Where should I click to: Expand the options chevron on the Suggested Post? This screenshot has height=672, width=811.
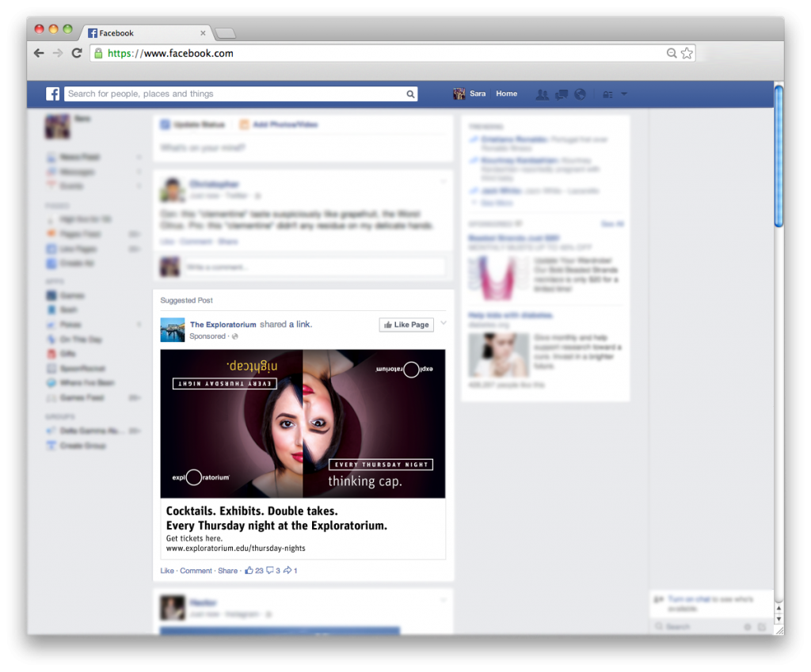(444, 323)
